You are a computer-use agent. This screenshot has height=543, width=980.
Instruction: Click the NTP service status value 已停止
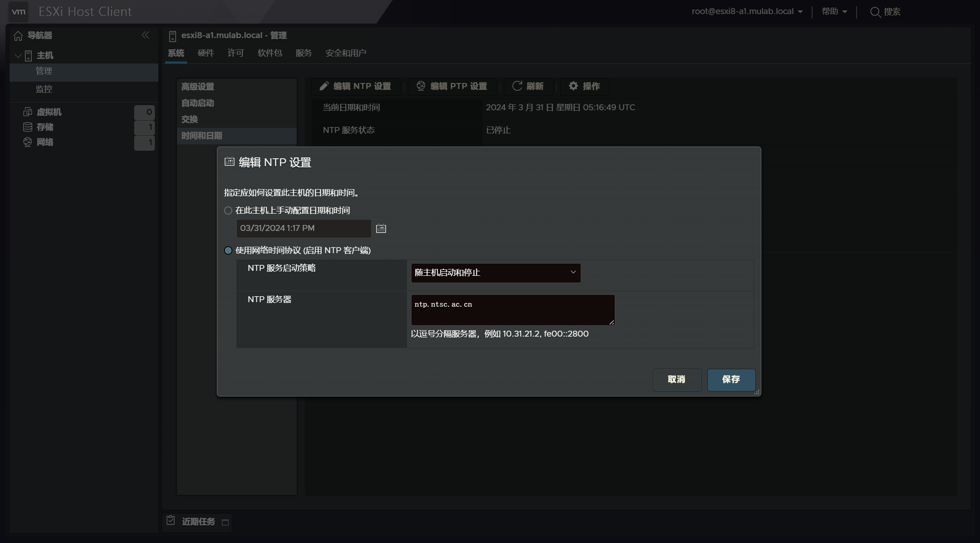tap(498, 130)
